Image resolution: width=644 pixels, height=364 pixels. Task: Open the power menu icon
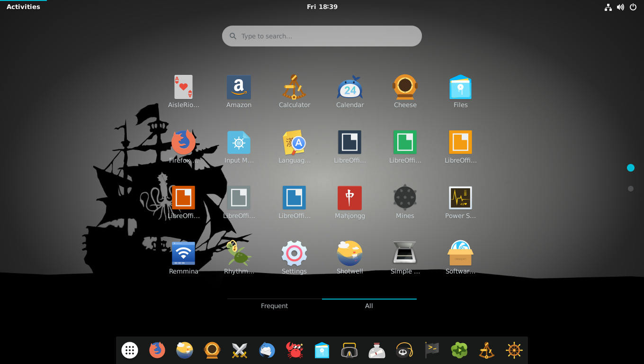click(633, 7)
